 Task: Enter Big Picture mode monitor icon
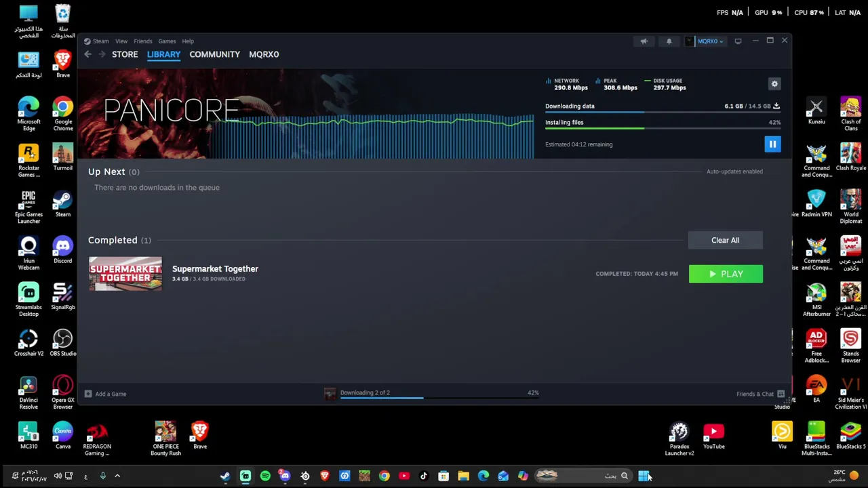(x=738, y=41)
